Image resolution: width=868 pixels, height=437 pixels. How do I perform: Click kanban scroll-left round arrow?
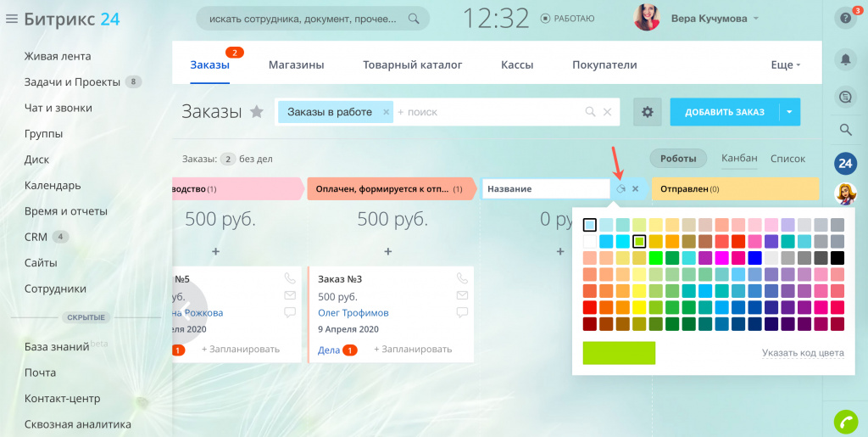point(187,309)
